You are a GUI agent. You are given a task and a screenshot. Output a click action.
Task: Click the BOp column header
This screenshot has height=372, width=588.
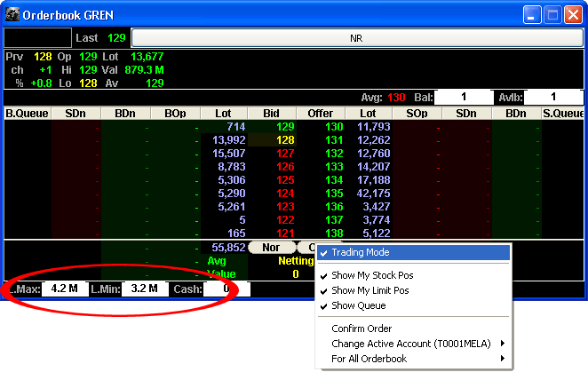175,114
